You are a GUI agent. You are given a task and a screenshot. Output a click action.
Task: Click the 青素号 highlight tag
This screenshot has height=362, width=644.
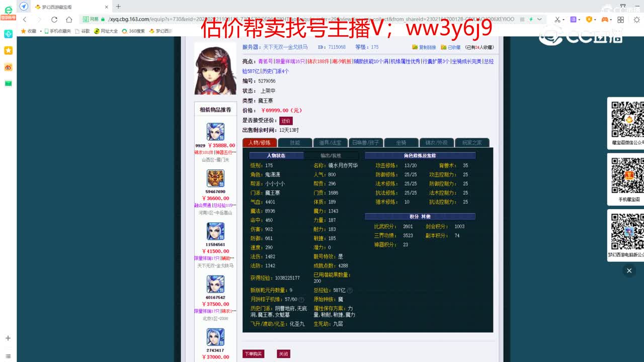[x=266, y=61]
